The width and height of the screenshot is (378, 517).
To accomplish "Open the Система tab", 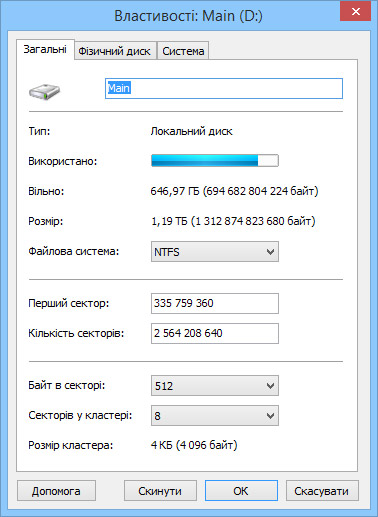I will [183, 51].
